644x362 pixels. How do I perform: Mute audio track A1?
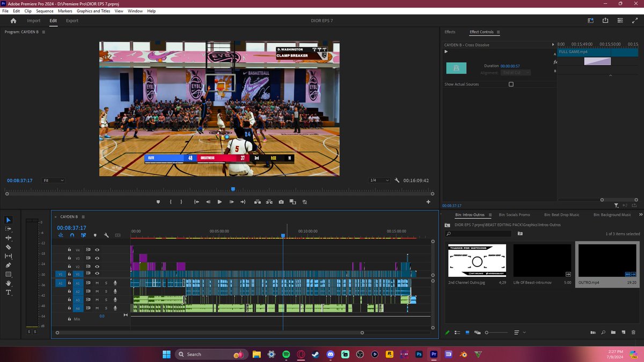(97, 283)
